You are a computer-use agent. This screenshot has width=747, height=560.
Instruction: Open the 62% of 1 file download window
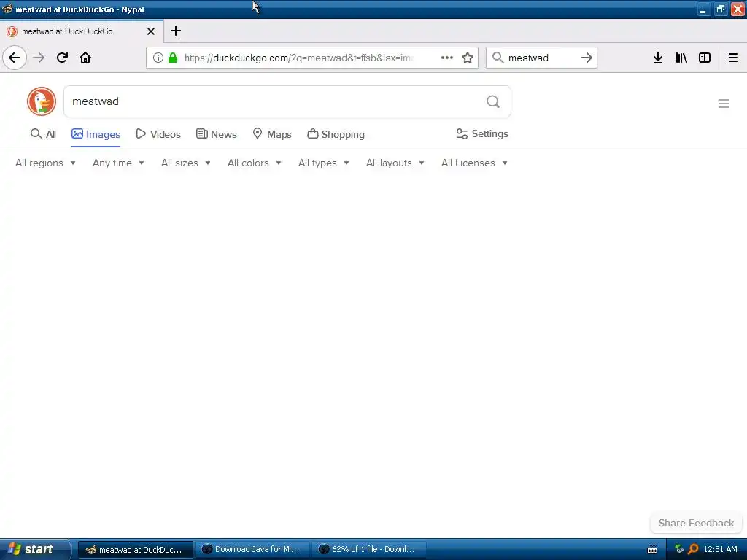click(x=368, y=550)
